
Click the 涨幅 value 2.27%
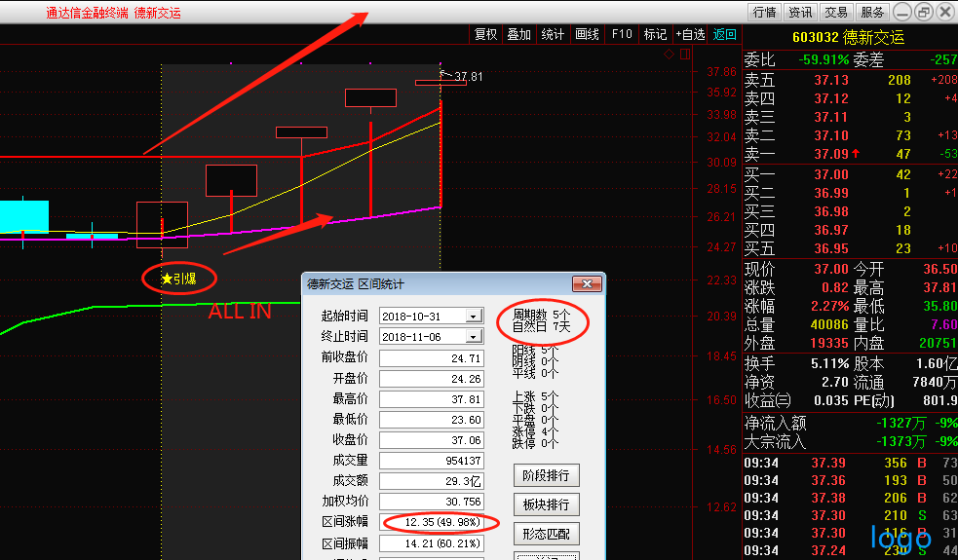coord(829,306)
